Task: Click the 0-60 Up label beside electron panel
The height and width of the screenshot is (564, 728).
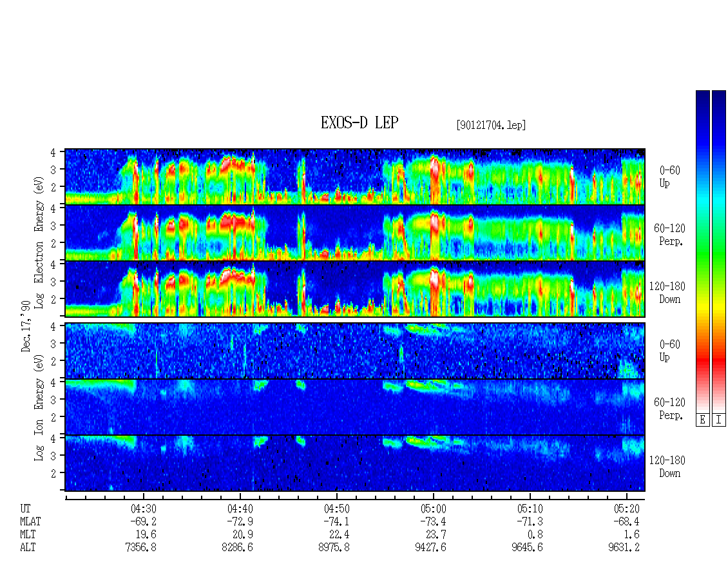Action: coord(669,177)
